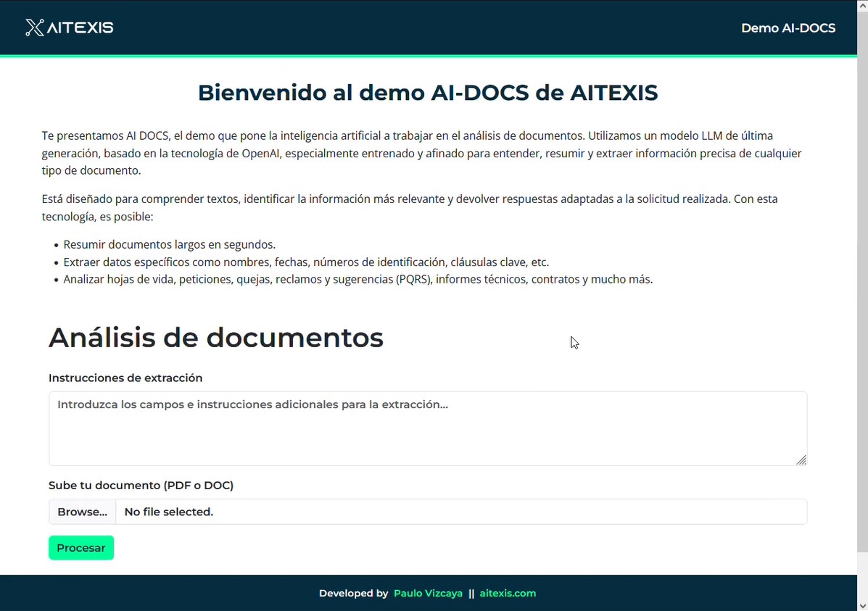Click the 'Sube tu documento (PDF o DOC)' label
Image resolution: width=868 pixels, height=611 pixels.
(141, 486)
